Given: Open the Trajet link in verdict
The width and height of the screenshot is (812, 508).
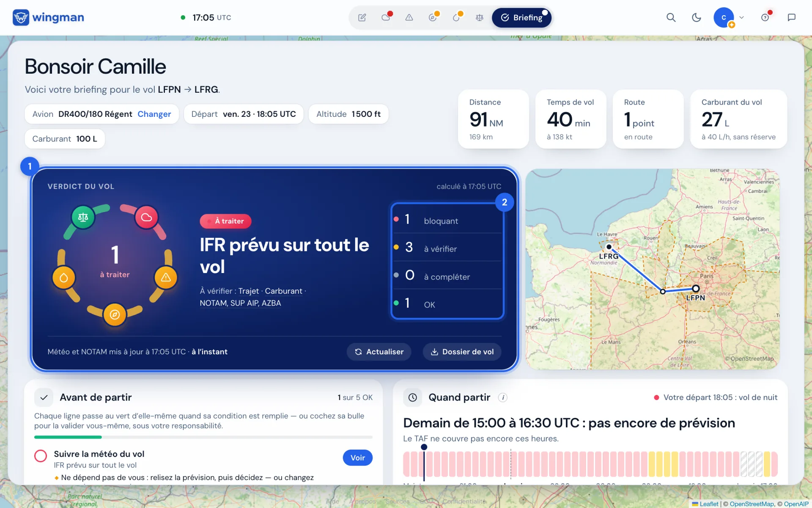Looking at the screenshot, I should pos(248,291).
